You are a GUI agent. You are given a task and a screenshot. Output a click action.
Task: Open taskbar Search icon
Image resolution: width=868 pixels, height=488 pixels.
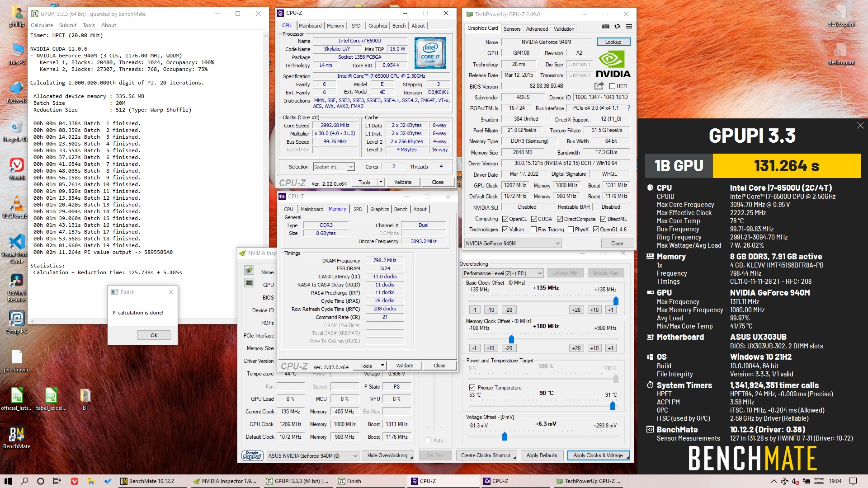point(24,481)
